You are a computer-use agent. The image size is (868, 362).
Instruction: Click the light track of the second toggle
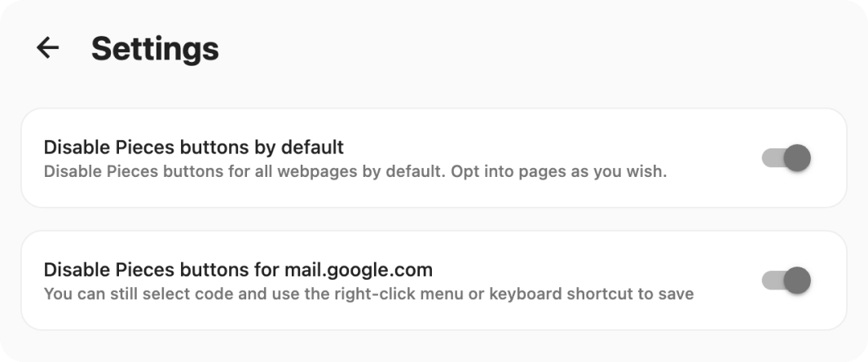(770, 280)
